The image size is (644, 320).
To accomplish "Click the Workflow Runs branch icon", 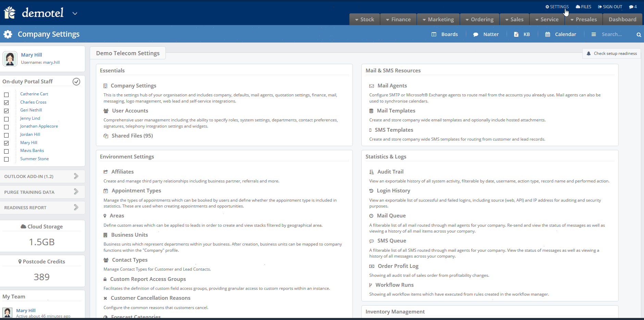I will tap(370, 285).
